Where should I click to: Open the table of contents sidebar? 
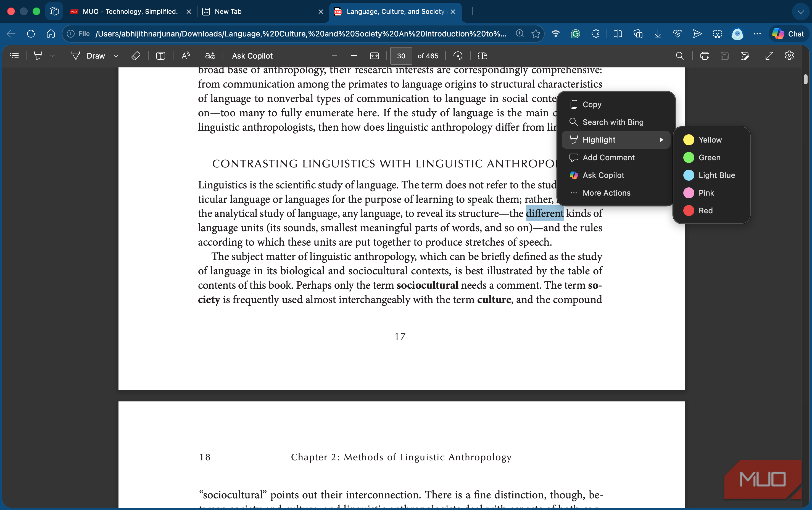[14, 56]
